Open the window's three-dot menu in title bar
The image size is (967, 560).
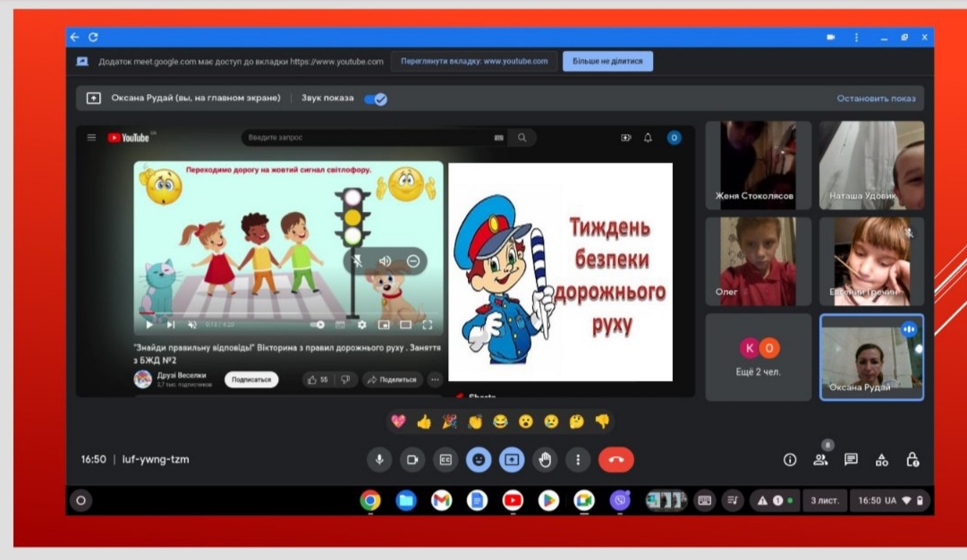click(856, 38)
